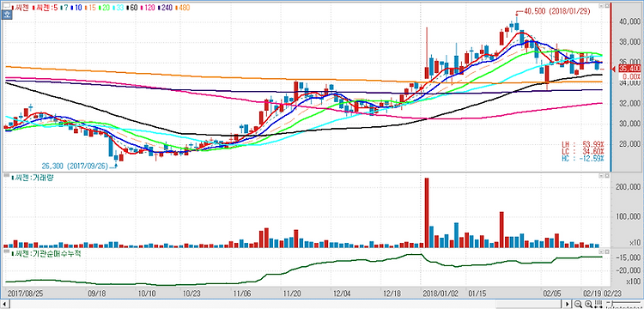Click the volume panel settings icon

point(601,176)
